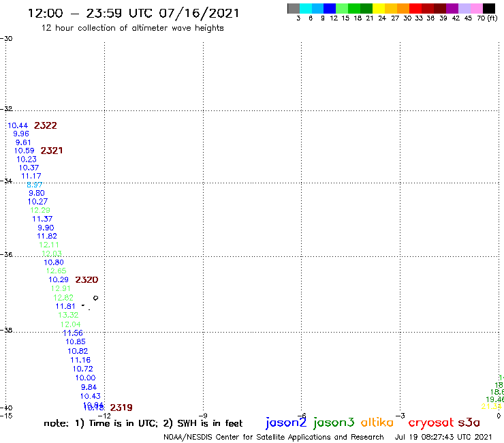Select the wave height value 10.72
The width and height of the screenshot is (504, 443).
pyautogui.click(x=82, y=369)
